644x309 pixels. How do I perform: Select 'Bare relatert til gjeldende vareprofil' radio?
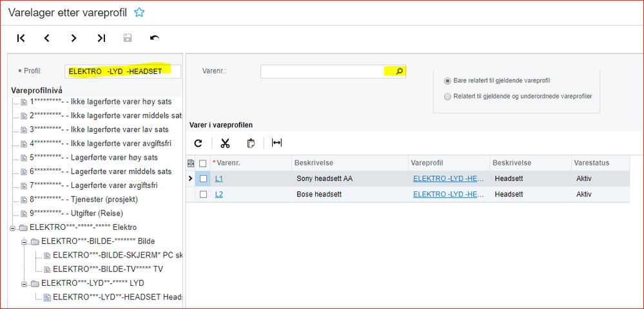[447, 81]
